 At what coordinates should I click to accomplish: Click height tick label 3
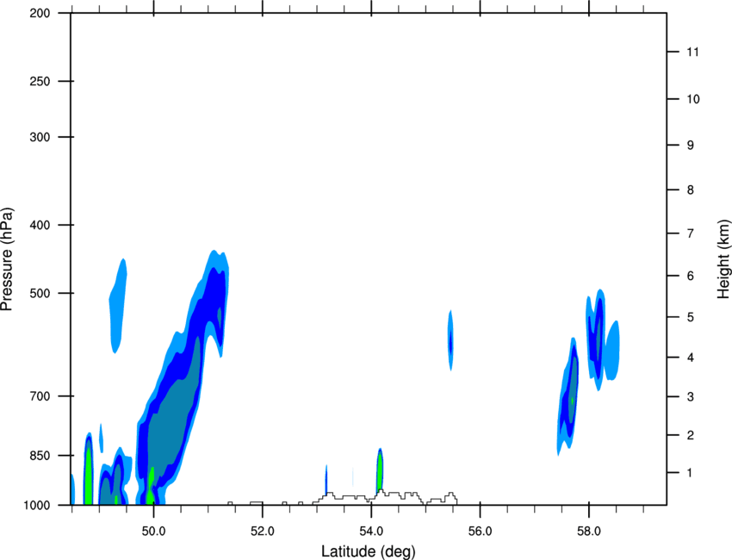691,397
